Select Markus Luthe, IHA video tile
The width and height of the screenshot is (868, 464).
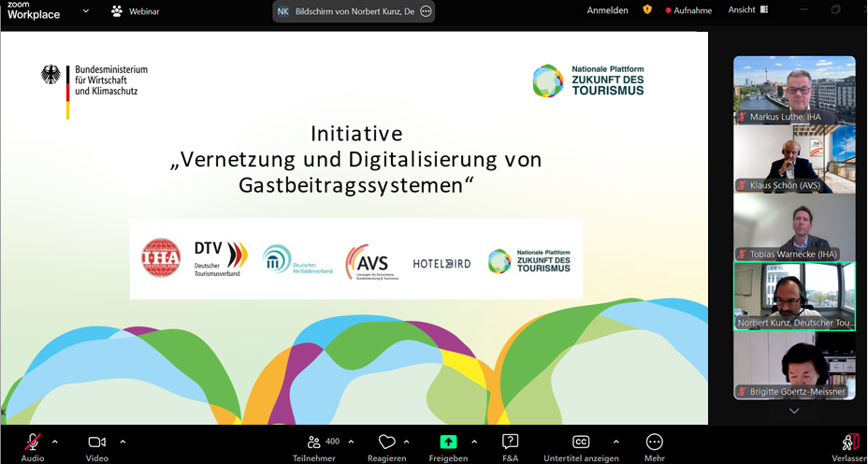pyautogui.click(x=794, y=90)
